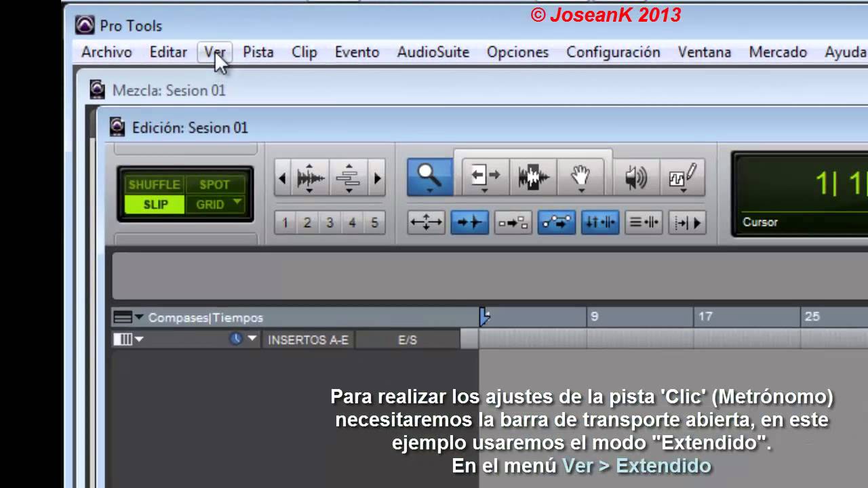Click the playhead marker on the ruler
Image resolution: width=868 pixels, height=488 pixels.
click(484, 317)
